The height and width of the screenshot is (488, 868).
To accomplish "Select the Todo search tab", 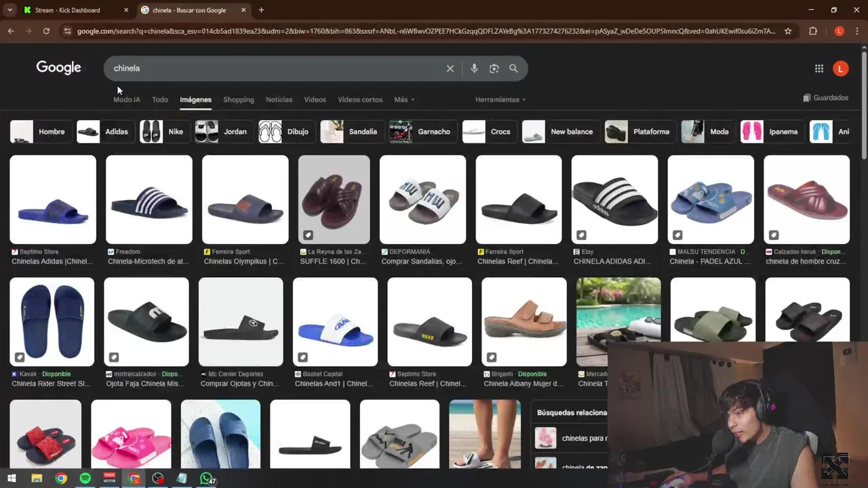I will tap(160, 100).
